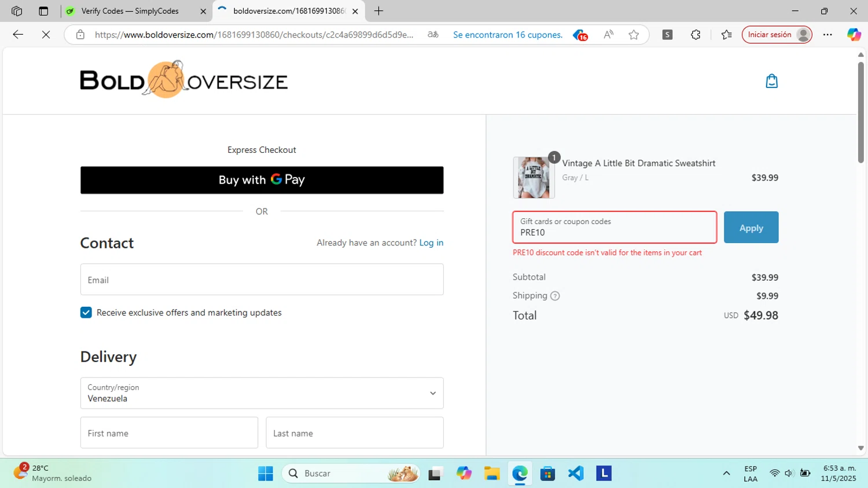View site information lock icon
The width and height of the screenshot is (868, 488).
click(x=80, y=35)
